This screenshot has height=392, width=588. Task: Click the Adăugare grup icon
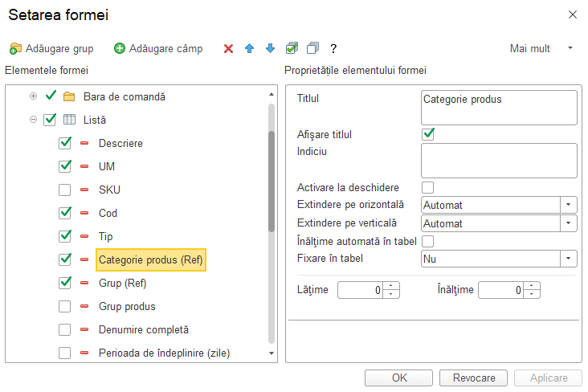pyautogui.click(x=15, y=48)
